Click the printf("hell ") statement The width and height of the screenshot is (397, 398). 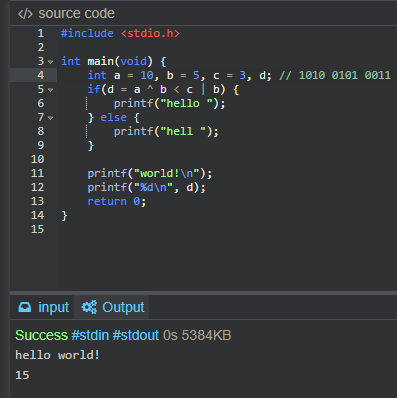pyautogui.click(x=166, y=131)
